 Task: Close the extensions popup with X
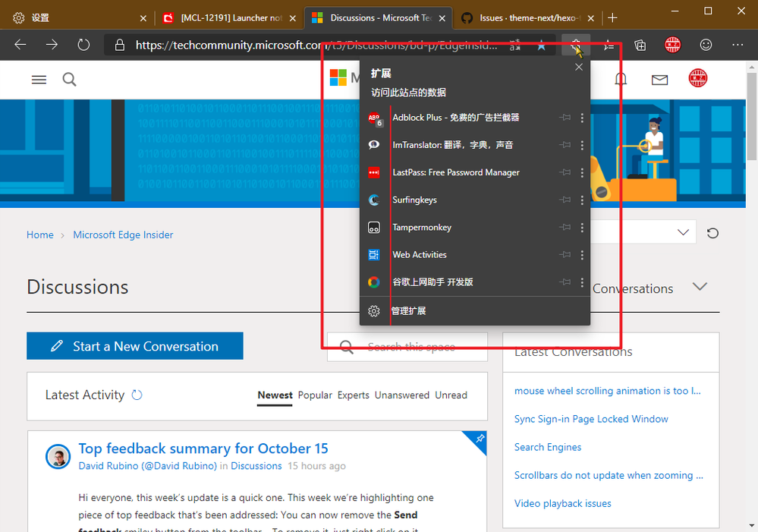coord(579,68)
